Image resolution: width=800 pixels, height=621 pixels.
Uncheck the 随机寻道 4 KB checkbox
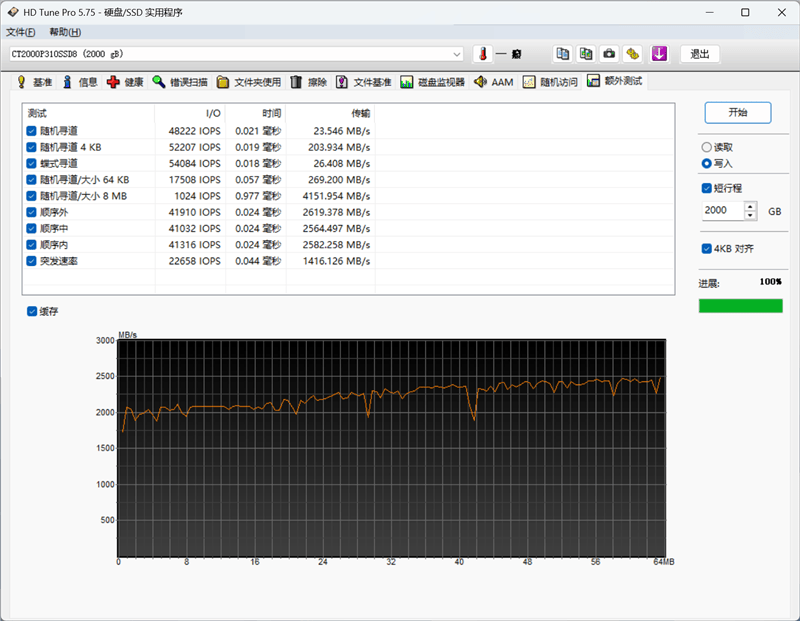(x=31, y=147)
